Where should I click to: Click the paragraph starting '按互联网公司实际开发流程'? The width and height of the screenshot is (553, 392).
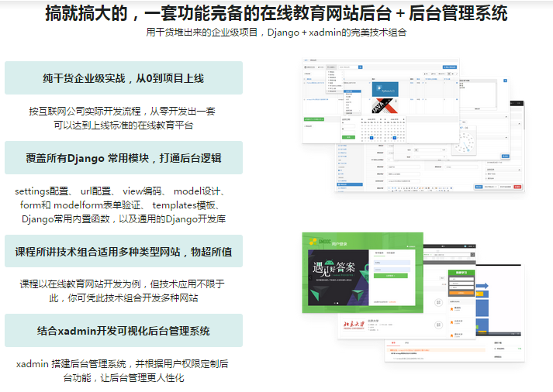[123, 118]
